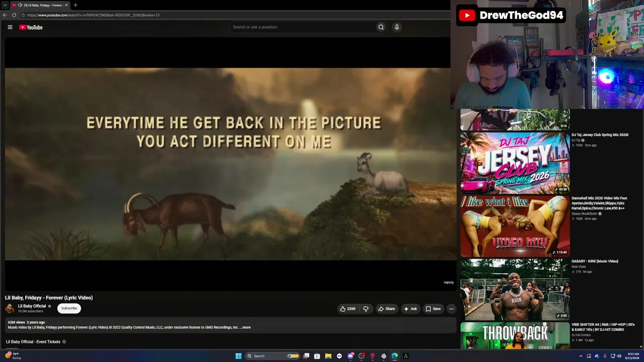Viewport: 644px width, 362px height.
Task: Open Task View on the taskbar
Action: coord(306,356)
